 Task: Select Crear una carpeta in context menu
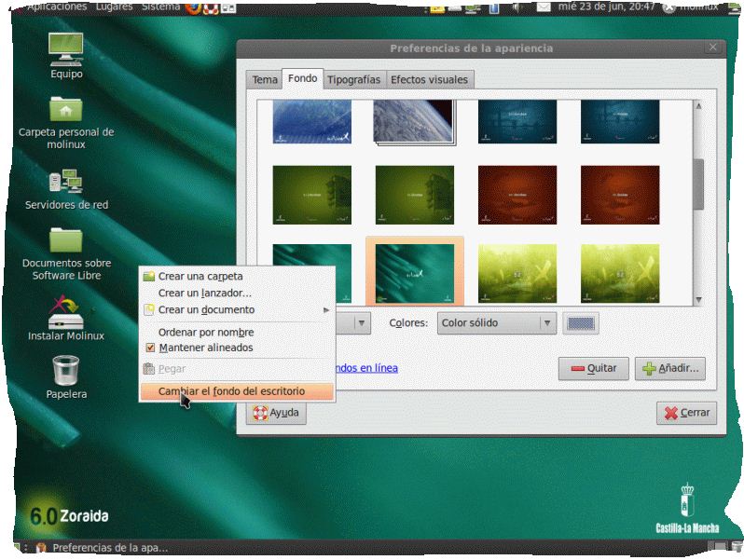(x=237, y=276)
